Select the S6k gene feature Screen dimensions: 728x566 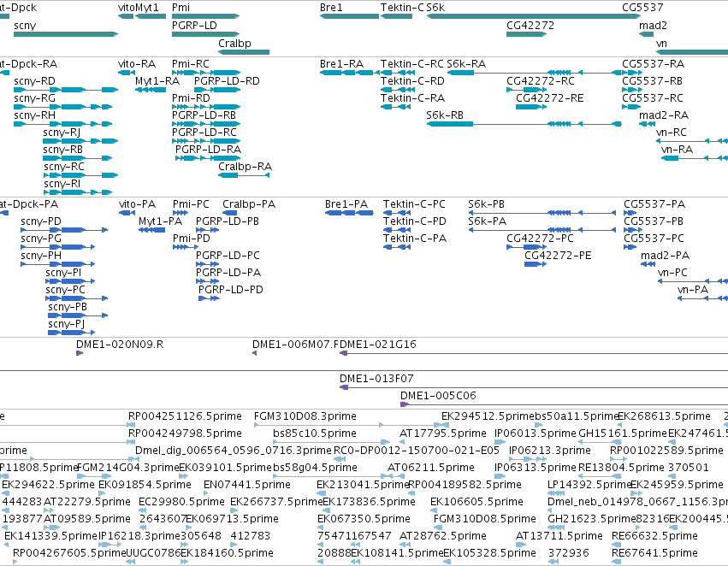tap(534, 16)
